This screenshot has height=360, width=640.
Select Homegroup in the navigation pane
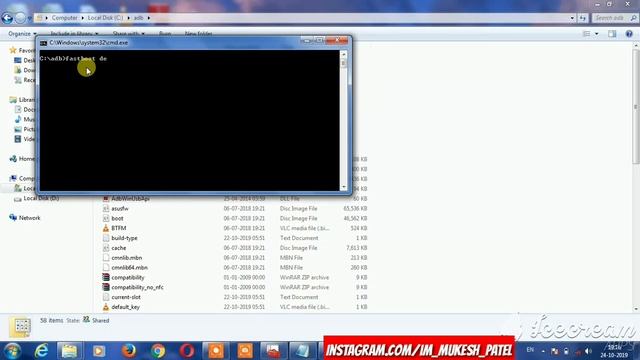(22, 159)
